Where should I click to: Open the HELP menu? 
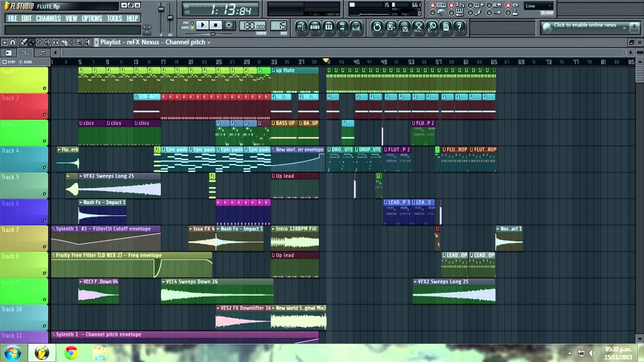coord(132,19)
